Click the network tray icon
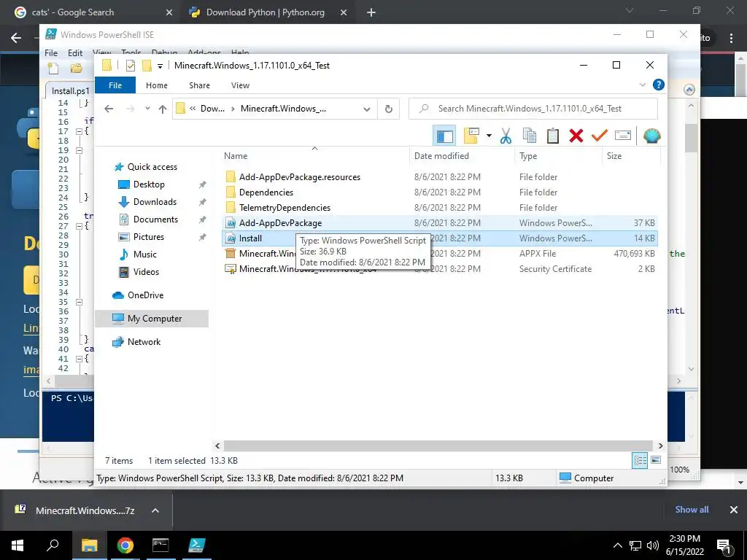Image resolution: width=747 pixels, height=560 pixels. (x=635, y=545)
